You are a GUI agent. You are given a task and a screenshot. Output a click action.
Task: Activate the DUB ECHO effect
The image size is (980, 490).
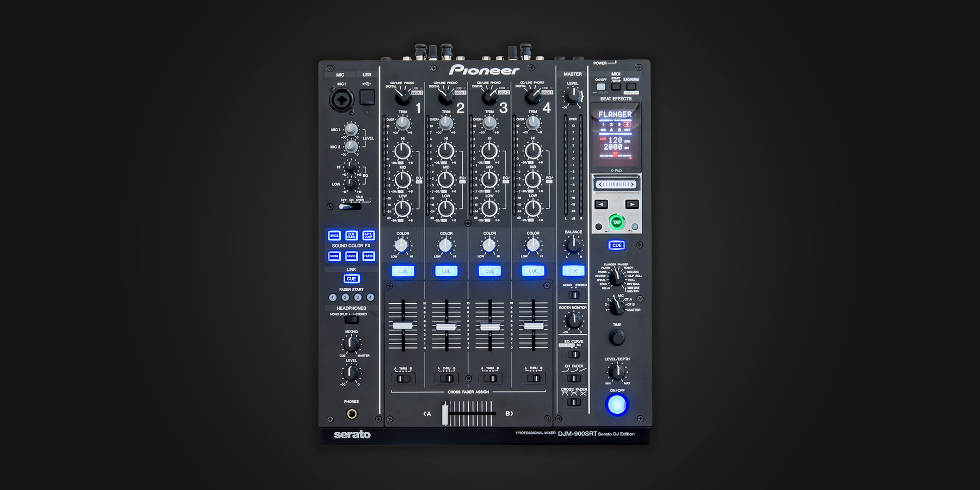[x=351, y=236]
